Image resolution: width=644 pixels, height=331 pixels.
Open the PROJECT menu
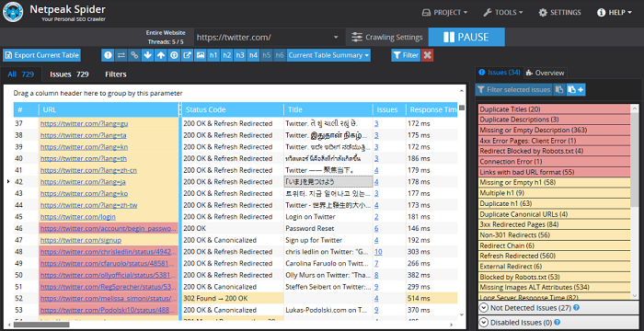click(x=444, y=13)
